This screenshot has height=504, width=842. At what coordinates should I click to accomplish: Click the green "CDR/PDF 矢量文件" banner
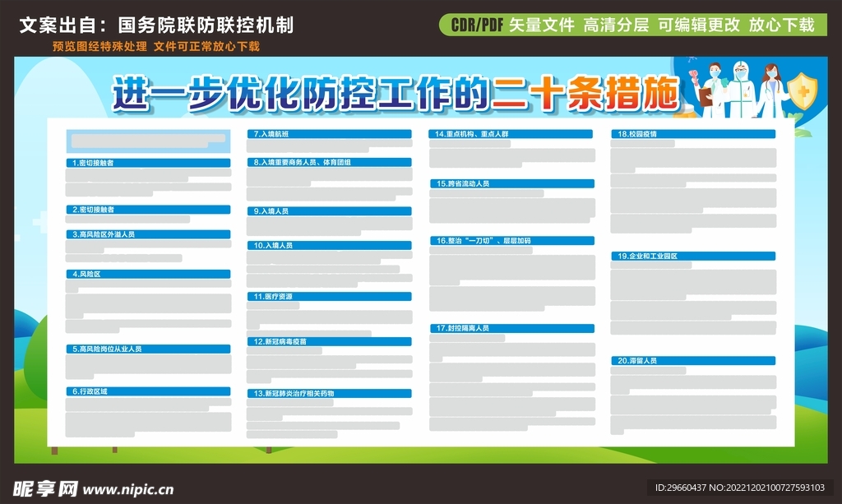pos(633,25)
